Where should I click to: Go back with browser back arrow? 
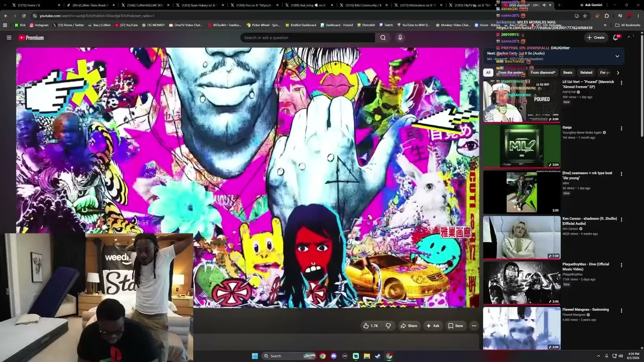coord(6,16)
